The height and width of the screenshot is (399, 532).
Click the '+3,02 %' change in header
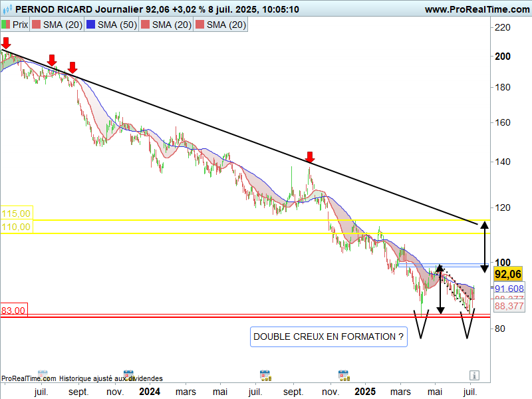189,9
